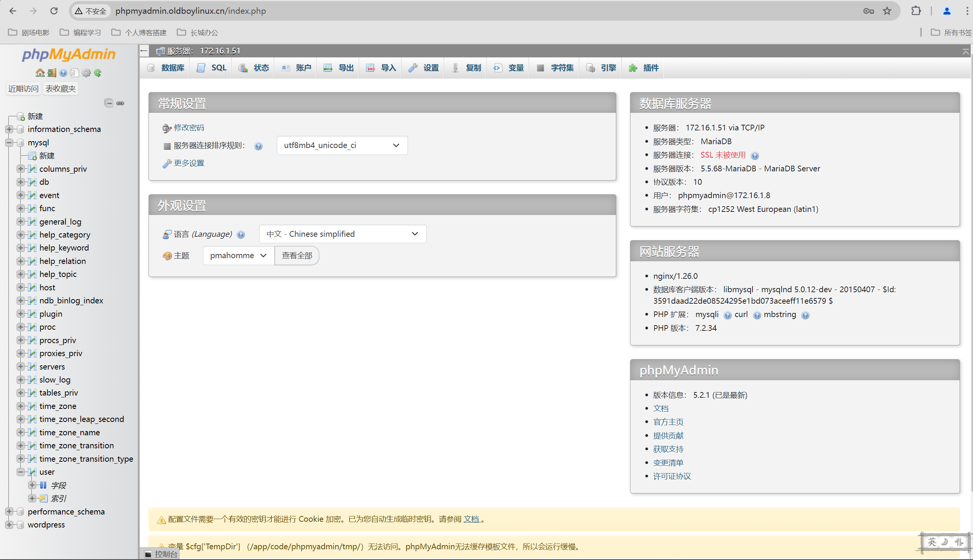The image size is (973, 560).
Task: Click the home icon under phpMyAdmin logo
Action: point(40,73)
